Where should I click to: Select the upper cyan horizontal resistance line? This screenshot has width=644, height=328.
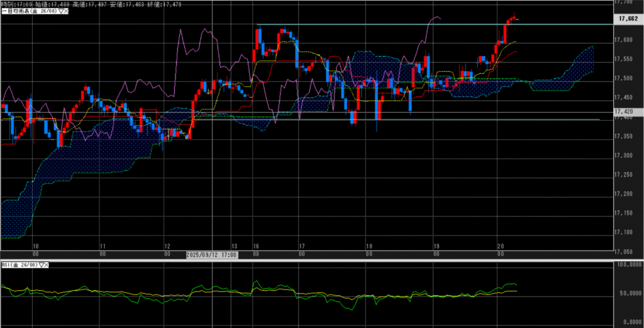click(x=377, y=25)
